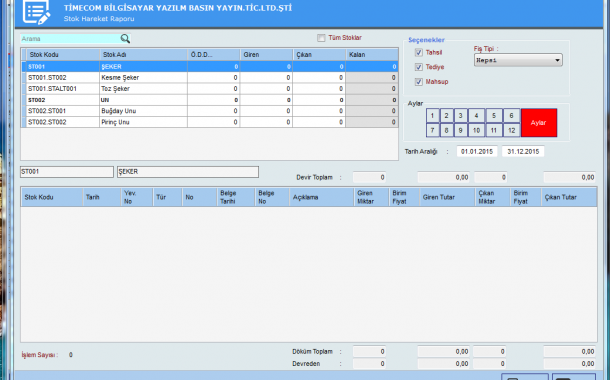
Task: Select the Pirinç Unu row
Action: click(210, 122)
